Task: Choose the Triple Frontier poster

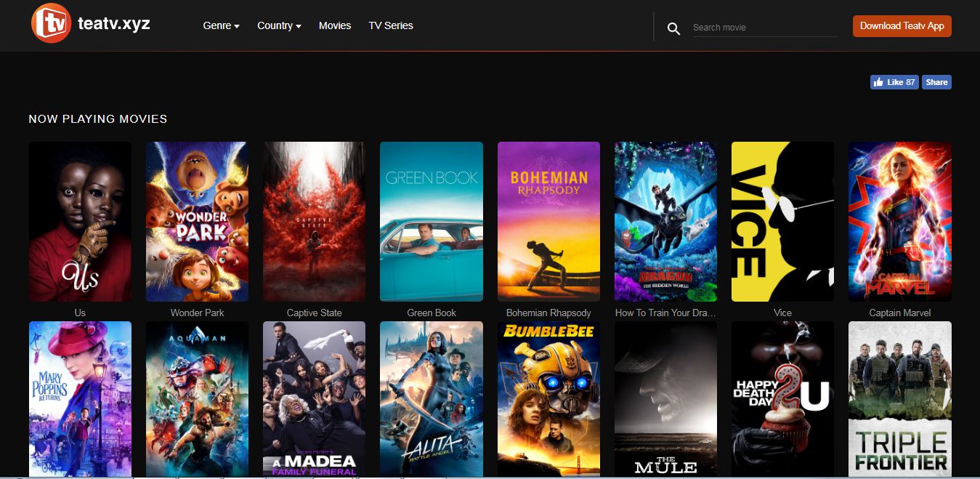Action: click(x=900, y=399)
